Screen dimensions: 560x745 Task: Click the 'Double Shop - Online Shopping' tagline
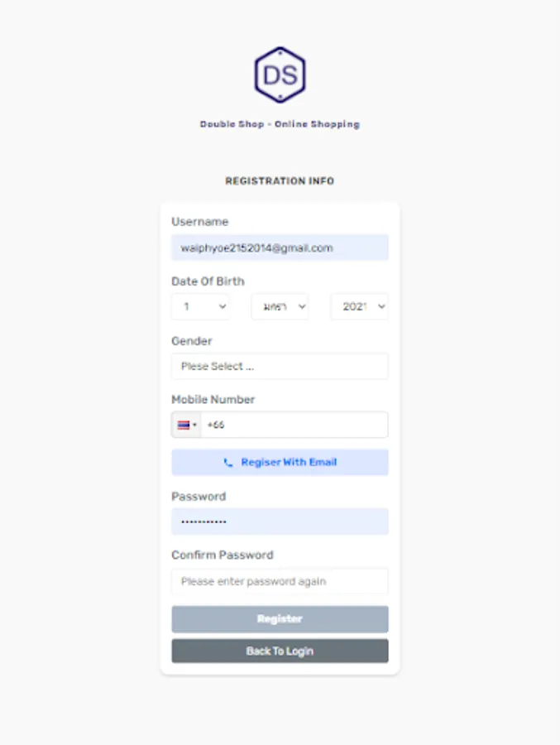click(x=280, y=124)
